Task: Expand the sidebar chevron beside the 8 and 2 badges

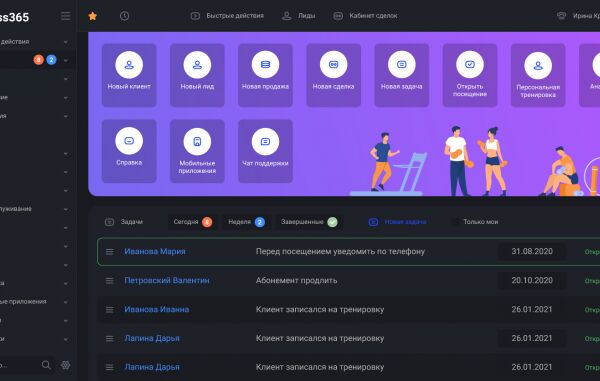Action: (x=65, y=60)
